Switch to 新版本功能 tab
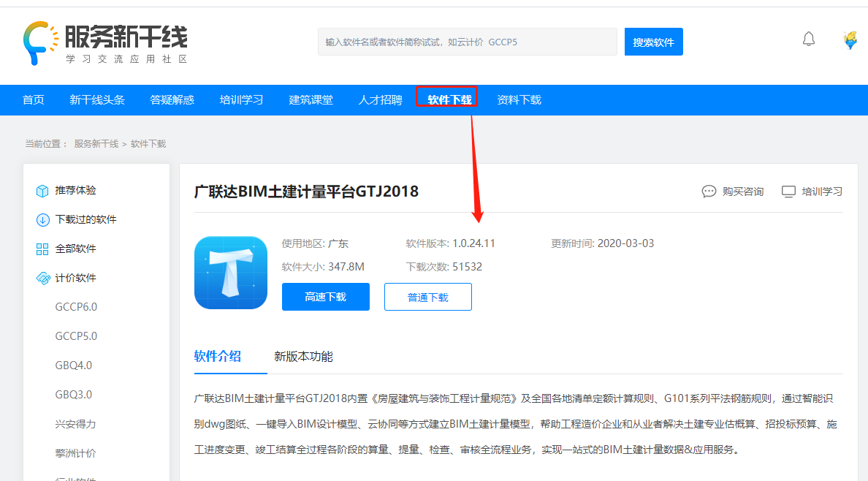 tap(303, 356)
